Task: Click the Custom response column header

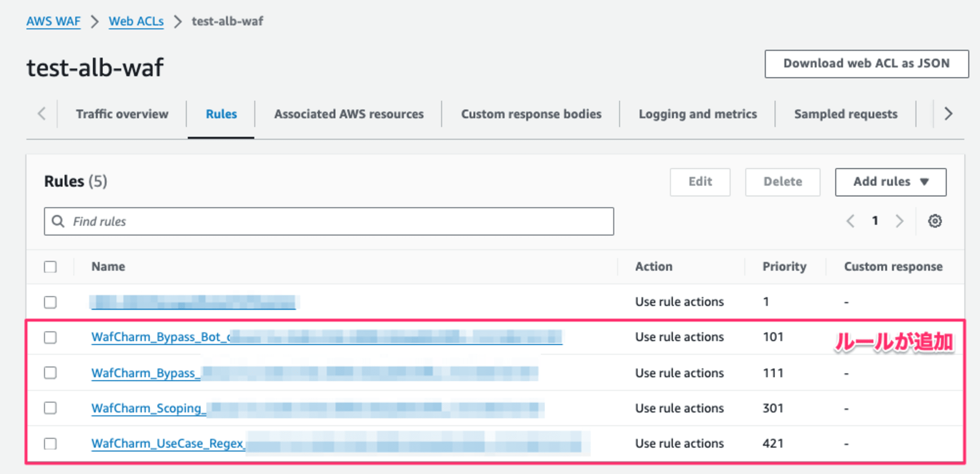Action: point(893,267)
